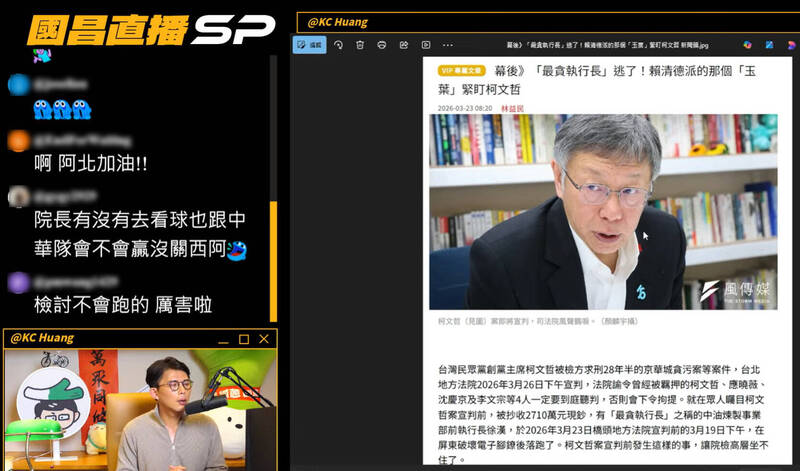Click the blue square icon in viewer toolbar
Viewport: 800px width, 471px height.
[x=767, y=45]
